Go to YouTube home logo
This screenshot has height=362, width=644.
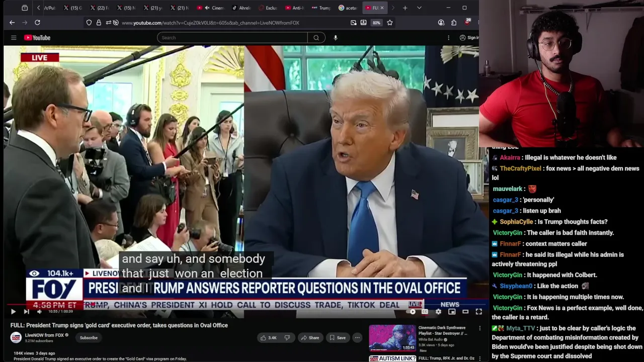(x=37, y=38)
